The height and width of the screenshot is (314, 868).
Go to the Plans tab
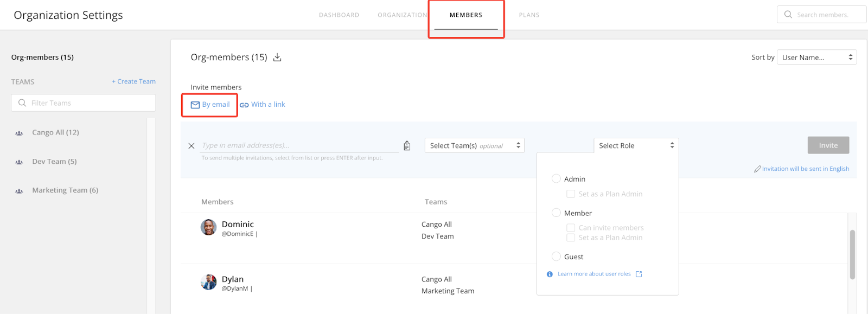point(529,15)
